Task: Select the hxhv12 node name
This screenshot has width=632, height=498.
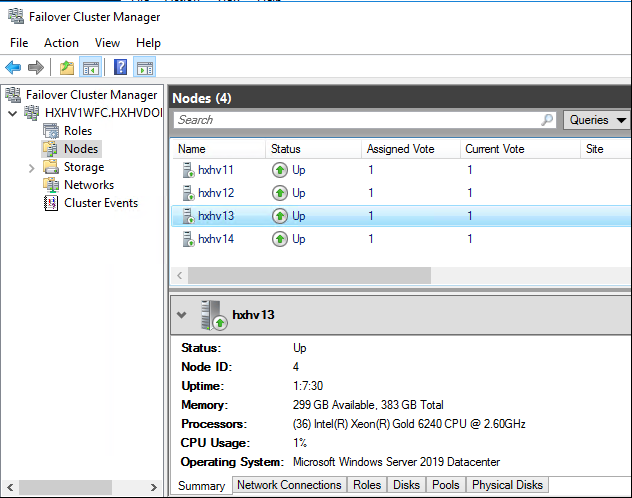Action: [x=216, y=193]
